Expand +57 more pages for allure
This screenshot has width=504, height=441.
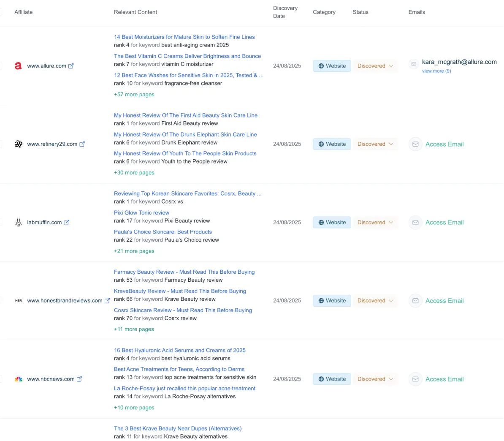(134, 94)
